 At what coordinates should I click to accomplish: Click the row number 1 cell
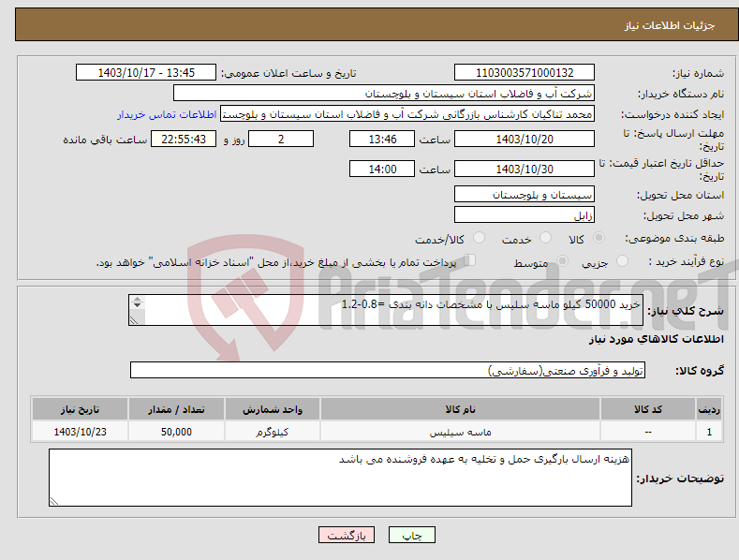(x=709, y=432)
